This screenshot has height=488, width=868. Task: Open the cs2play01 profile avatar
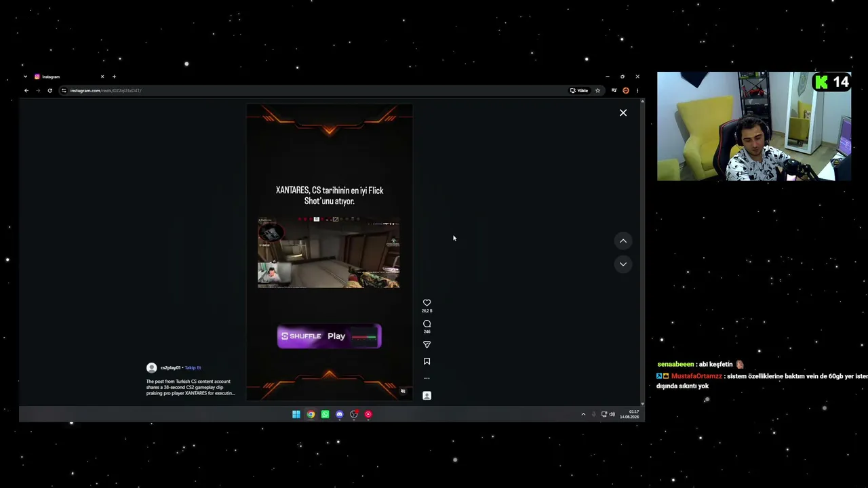tap(151, 367)
